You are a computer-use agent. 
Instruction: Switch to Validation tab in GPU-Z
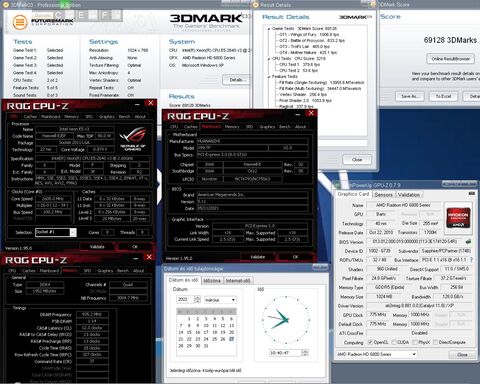pyautogui.click(x=409, y=194)
